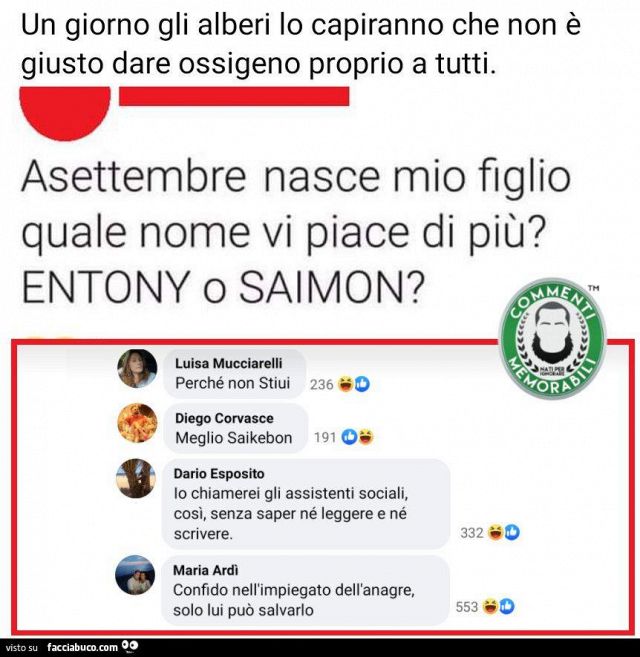This screenshot has width=640, height=657.
Task: Open Diego Corvasce's profile picture
Action: point(137,423)
